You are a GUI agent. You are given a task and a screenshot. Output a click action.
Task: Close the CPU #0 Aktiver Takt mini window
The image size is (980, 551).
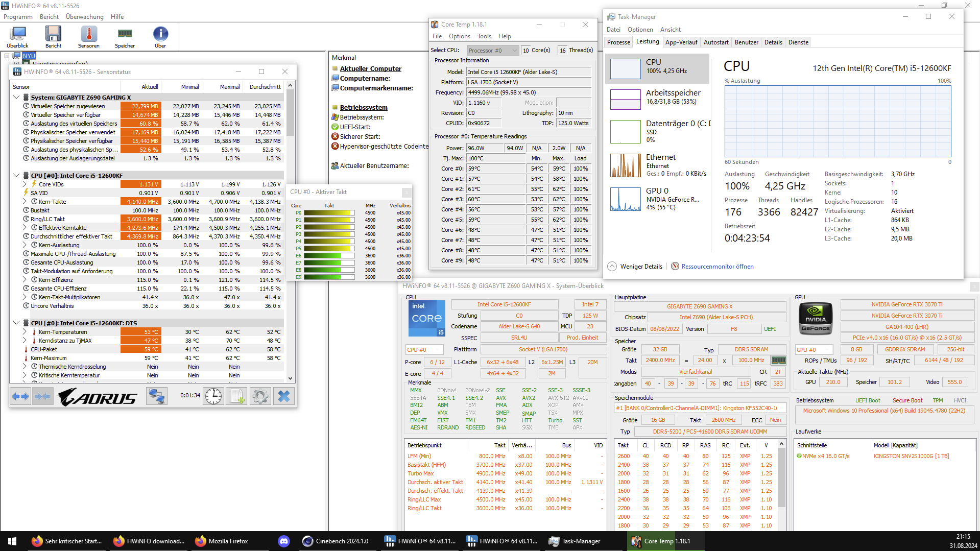point(407,192)
